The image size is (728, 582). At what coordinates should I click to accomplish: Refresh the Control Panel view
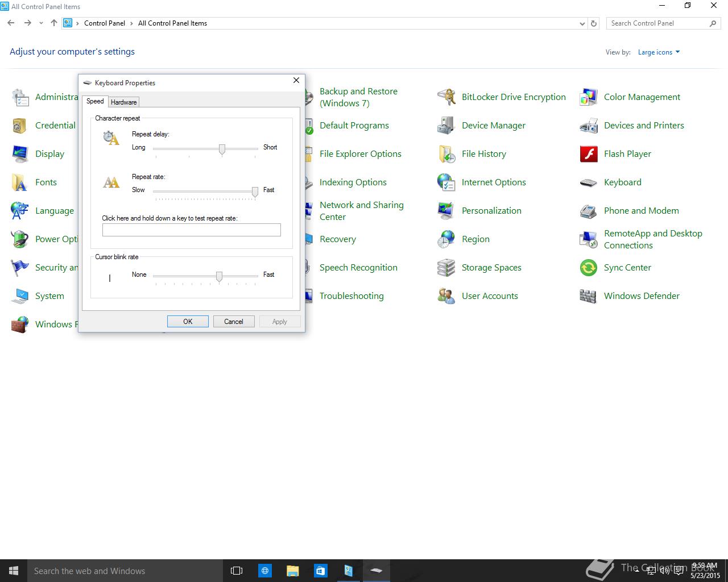[594, 23]
